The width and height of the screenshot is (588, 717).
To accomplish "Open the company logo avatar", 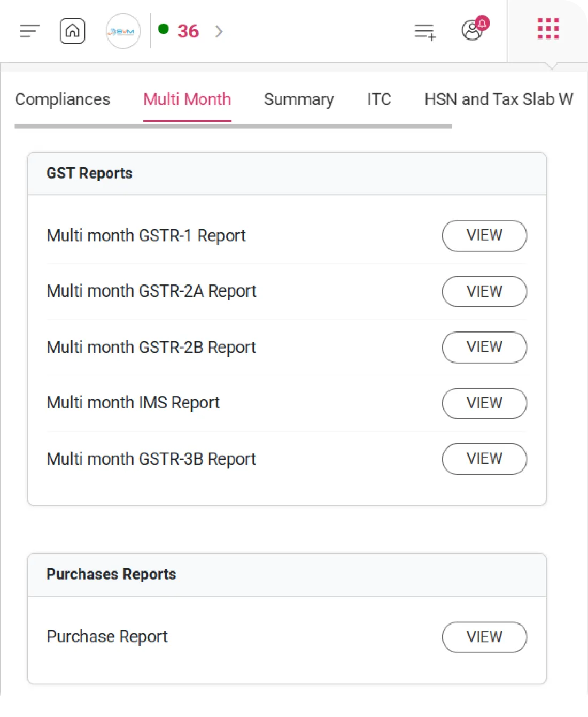I will (123, 31).
